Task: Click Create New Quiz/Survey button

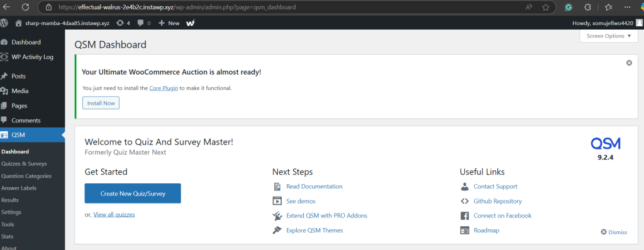Action: pyautogui.click(x=133, y=193)
